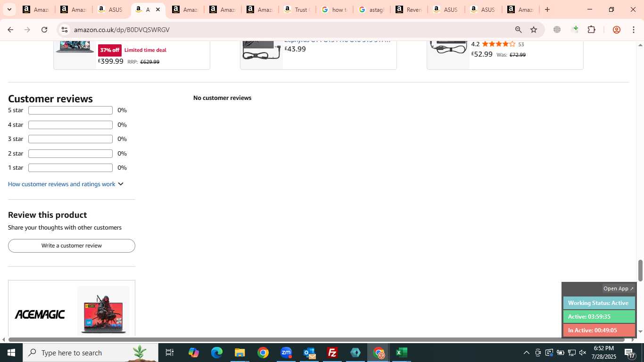Open a new browser tab
This screenshot has height=362, width=644.
(x=547, y=9)
